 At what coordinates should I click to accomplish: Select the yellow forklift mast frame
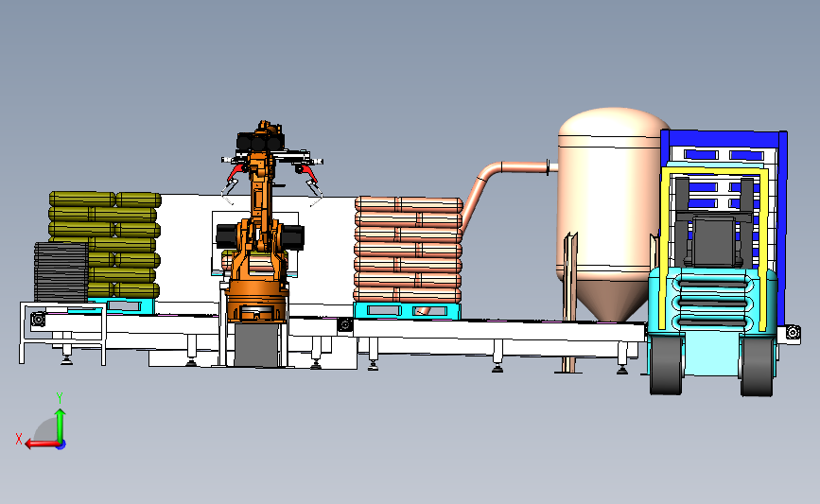(x=713, y=249)
